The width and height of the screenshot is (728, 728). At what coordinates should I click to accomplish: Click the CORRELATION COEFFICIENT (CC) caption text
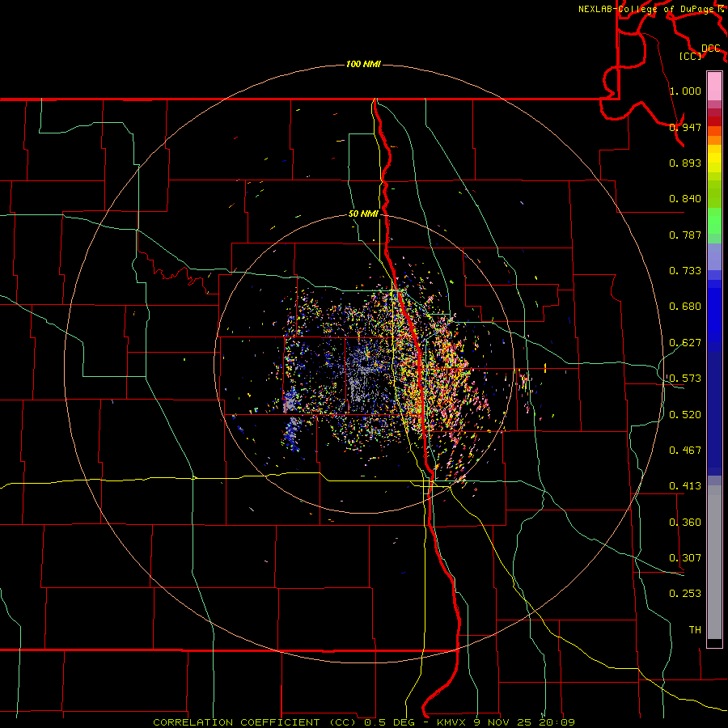pos(256,722)
